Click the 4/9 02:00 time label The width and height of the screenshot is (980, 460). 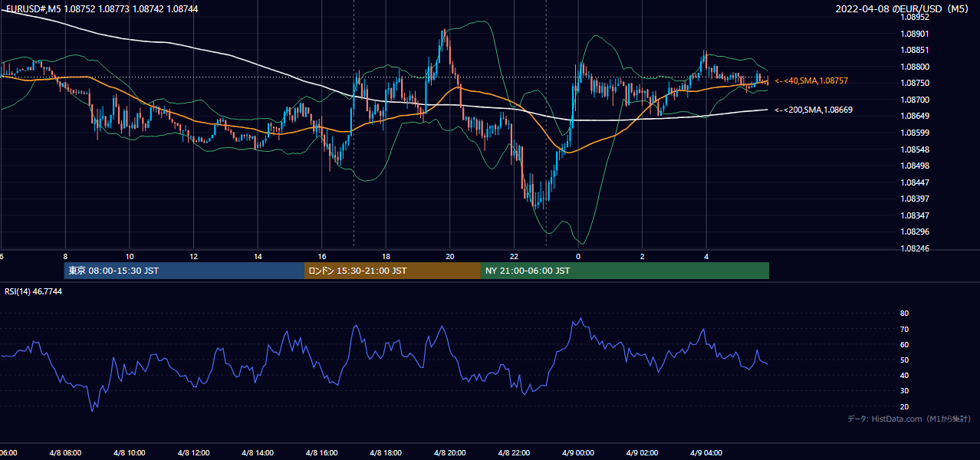click(x=643, y=452)
